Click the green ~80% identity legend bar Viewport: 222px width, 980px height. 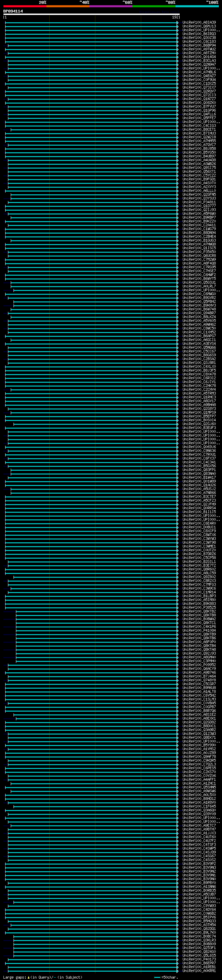pos(154,6)
